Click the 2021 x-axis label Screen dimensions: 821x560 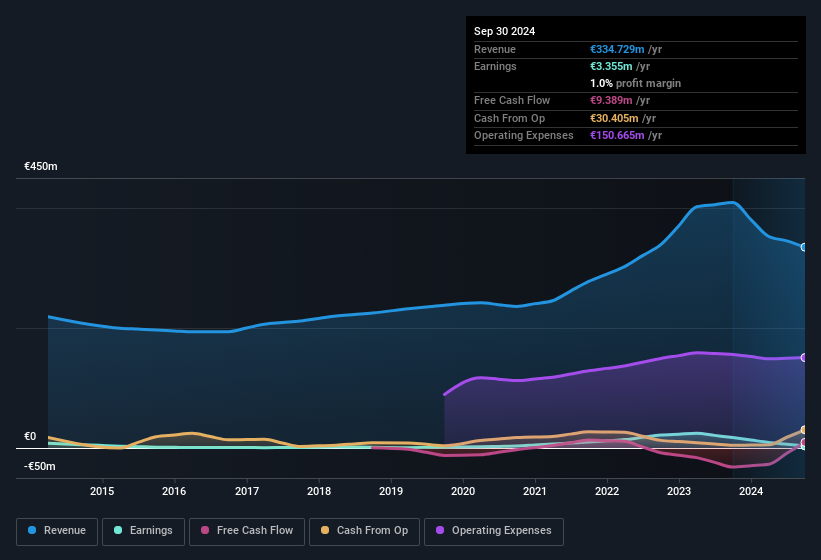[535, 491]
